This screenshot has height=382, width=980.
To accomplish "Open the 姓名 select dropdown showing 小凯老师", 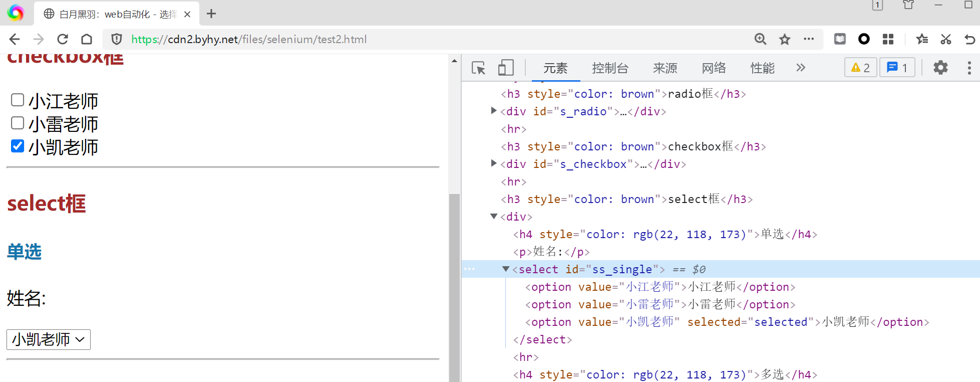I will (x=49, y=339).
